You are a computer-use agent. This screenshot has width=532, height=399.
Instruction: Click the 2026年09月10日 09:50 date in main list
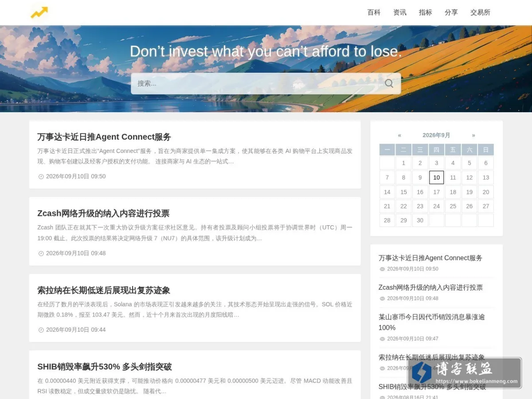[x=76, y=176]
